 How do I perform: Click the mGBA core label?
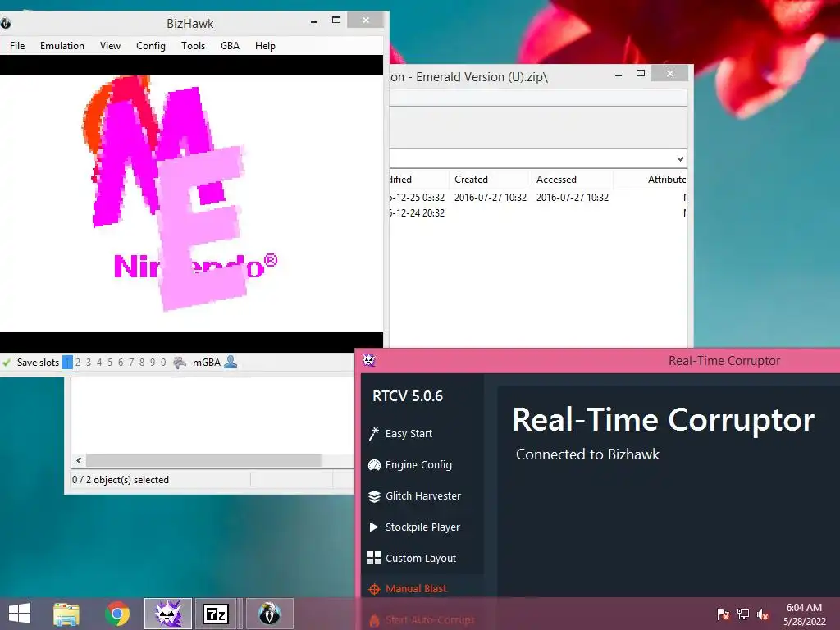click(206, 362)
